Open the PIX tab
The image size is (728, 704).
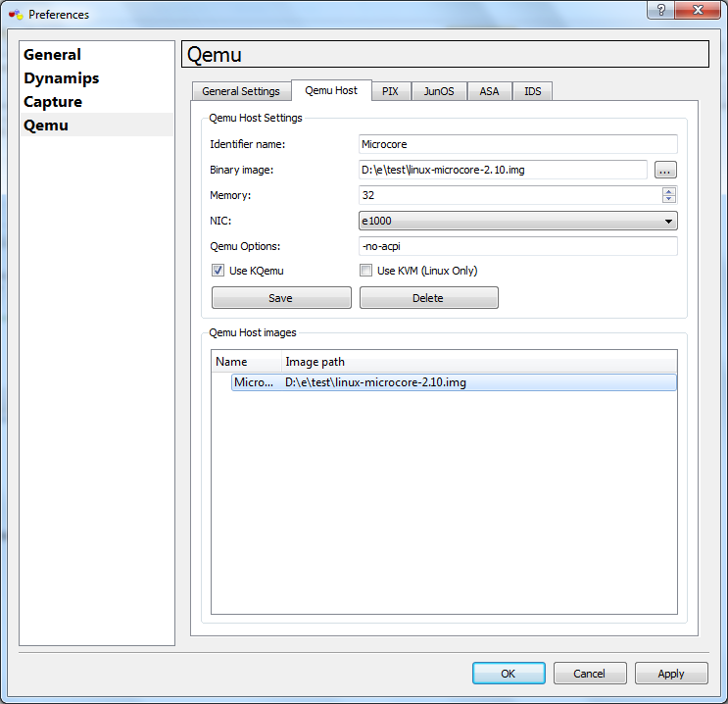[391, 91]
